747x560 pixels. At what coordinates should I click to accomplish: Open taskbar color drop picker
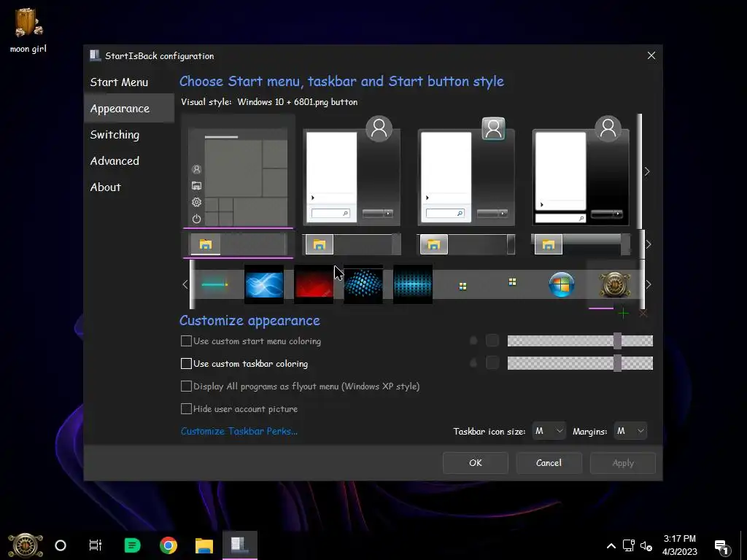click(473, 363)
